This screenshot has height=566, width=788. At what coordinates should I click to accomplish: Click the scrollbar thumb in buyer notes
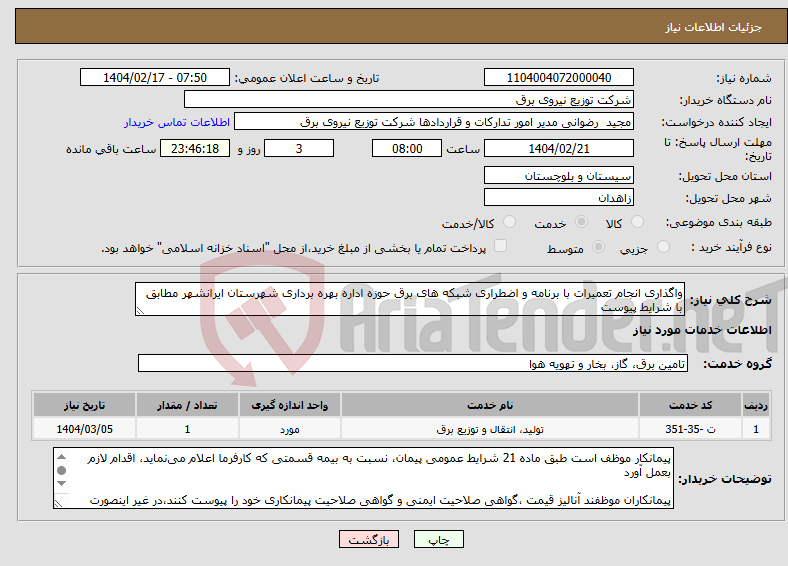[x=61, y=470]
